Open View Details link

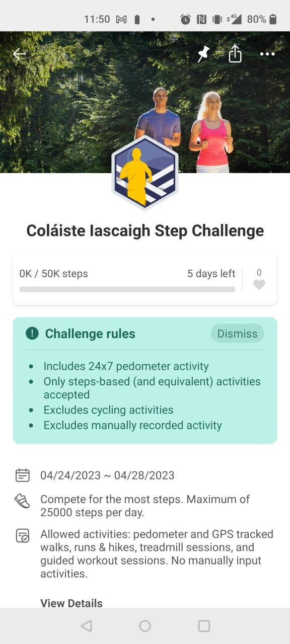click(x=71, y=603)
